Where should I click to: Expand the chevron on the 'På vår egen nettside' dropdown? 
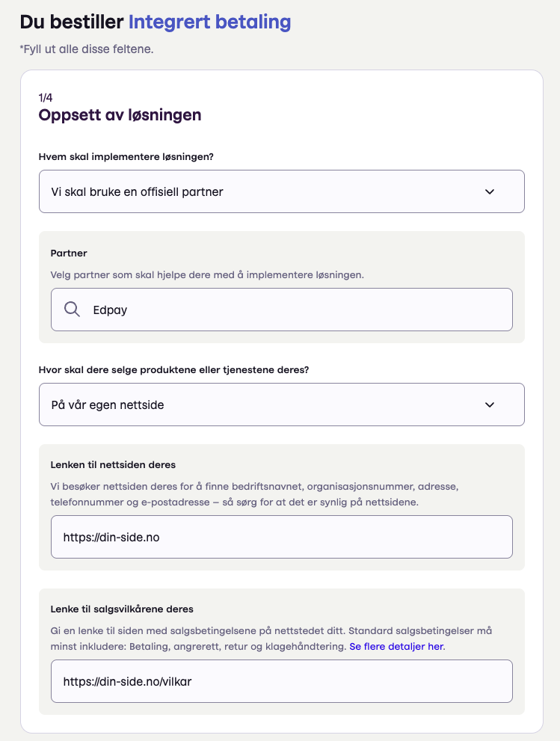(490, 405)
